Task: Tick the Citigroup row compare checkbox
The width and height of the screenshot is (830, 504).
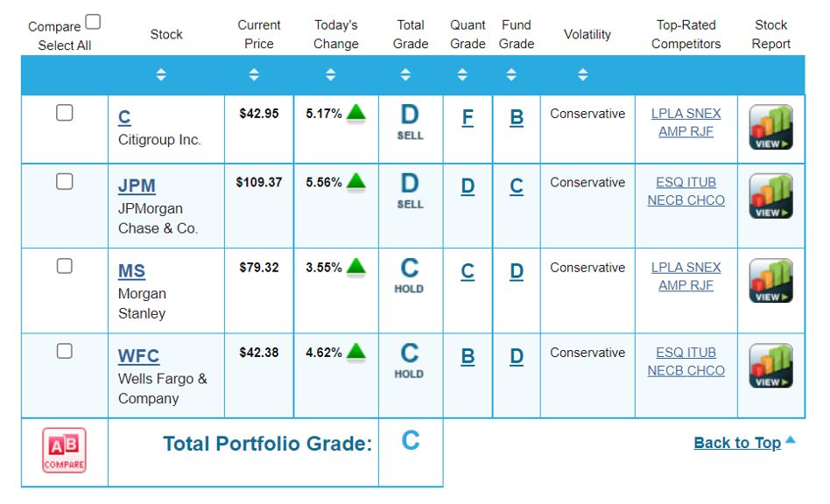Action: click(65, 113)
